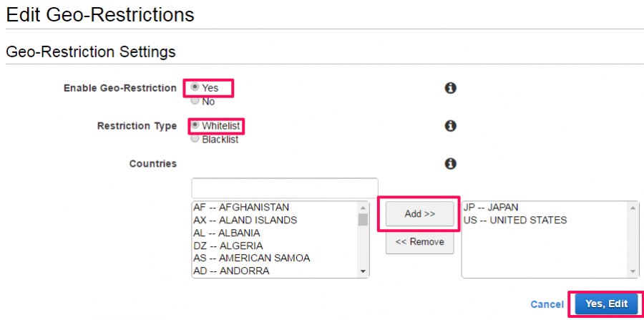
Task: Click info icon beside Enable Geo-Restriction
Action: (x=451, y=88)
